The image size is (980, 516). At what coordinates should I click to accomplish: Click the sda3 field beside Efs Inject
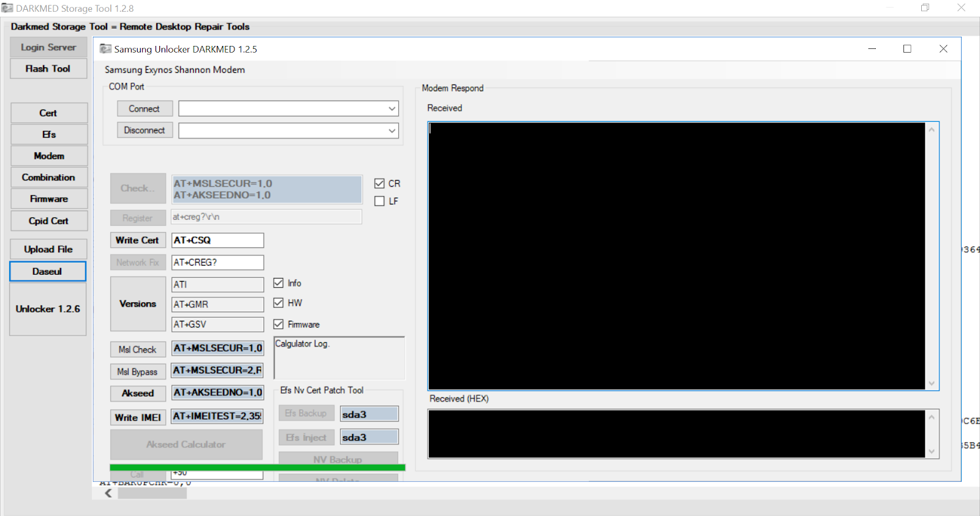[369, 437]
